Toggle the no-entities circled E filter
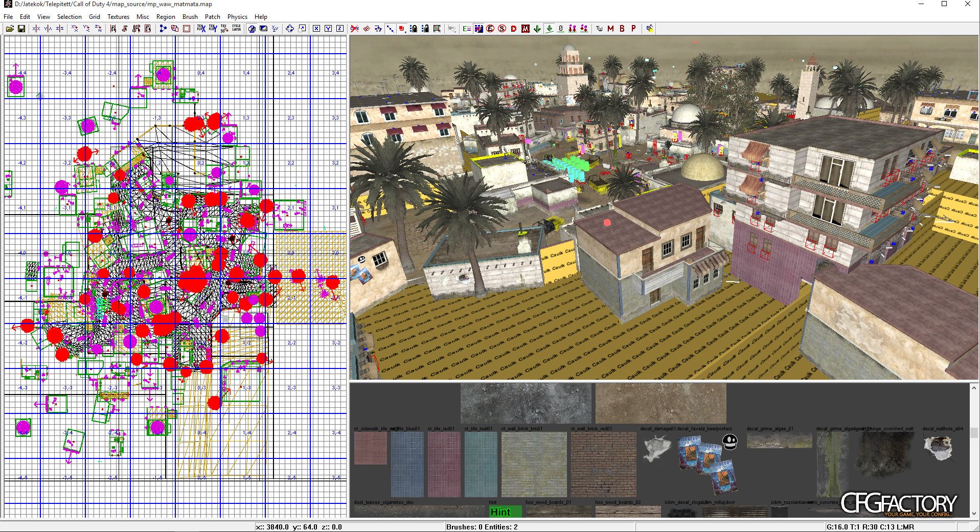The image size is (980, 532). [x=490, y=29]
